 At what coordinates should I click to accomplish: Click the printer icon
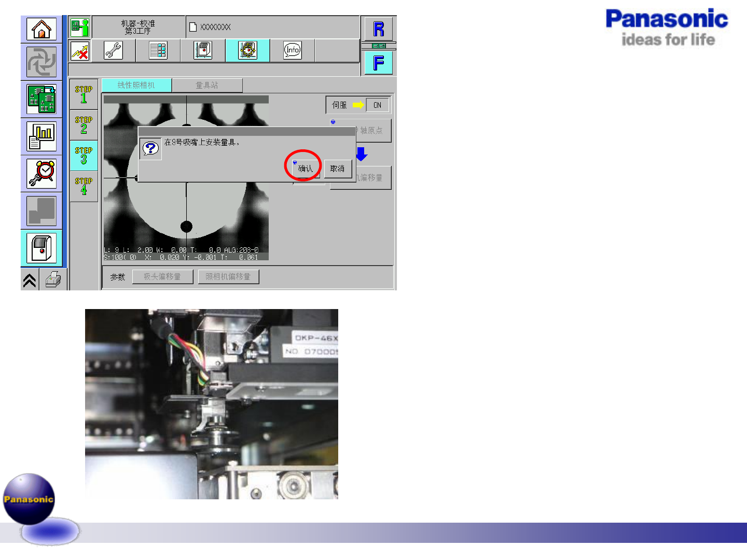pos(53,280)
